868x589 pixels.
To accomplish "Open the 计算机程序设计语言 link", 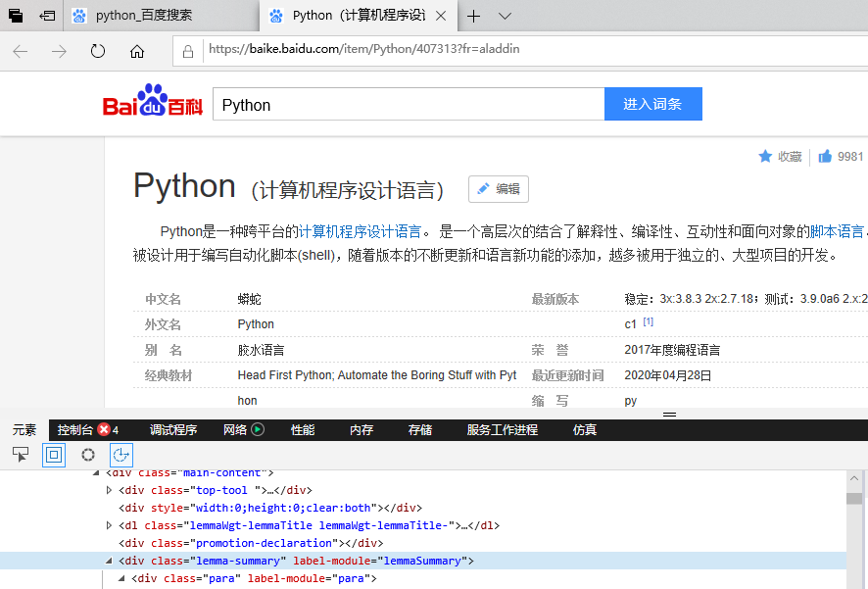I will [x=360, y=231].
